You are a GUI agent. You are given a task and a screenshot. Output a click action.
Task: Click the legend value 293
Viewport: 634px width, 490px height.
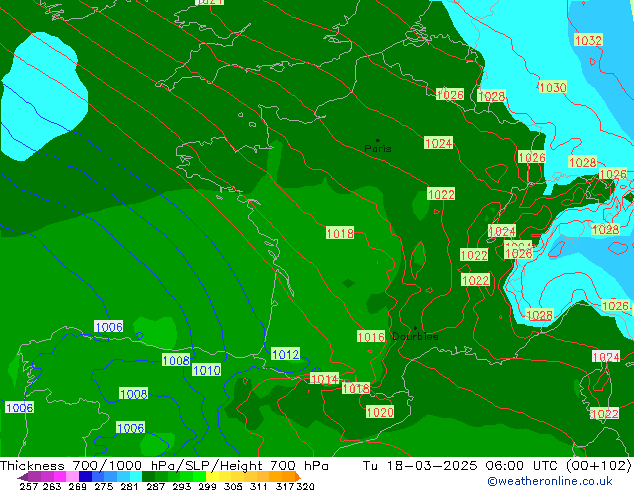(181, 486)
